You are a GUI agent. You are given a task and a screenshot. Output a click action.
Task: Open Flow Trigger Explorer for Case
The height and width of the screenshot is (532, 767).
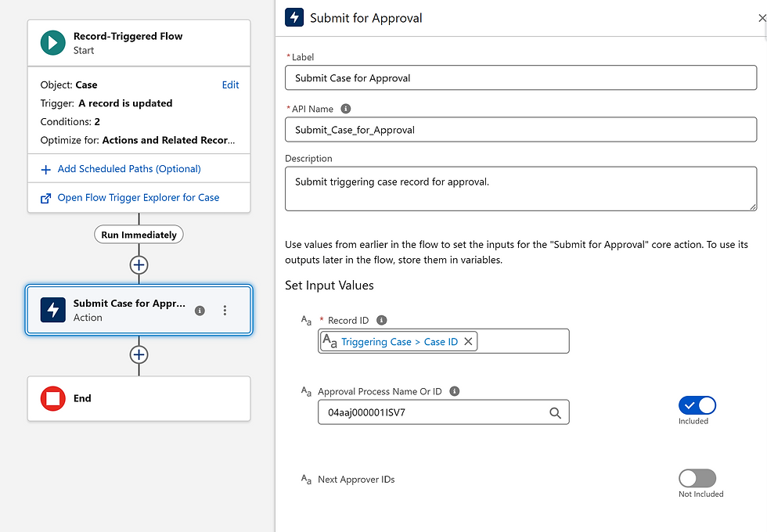138,198
